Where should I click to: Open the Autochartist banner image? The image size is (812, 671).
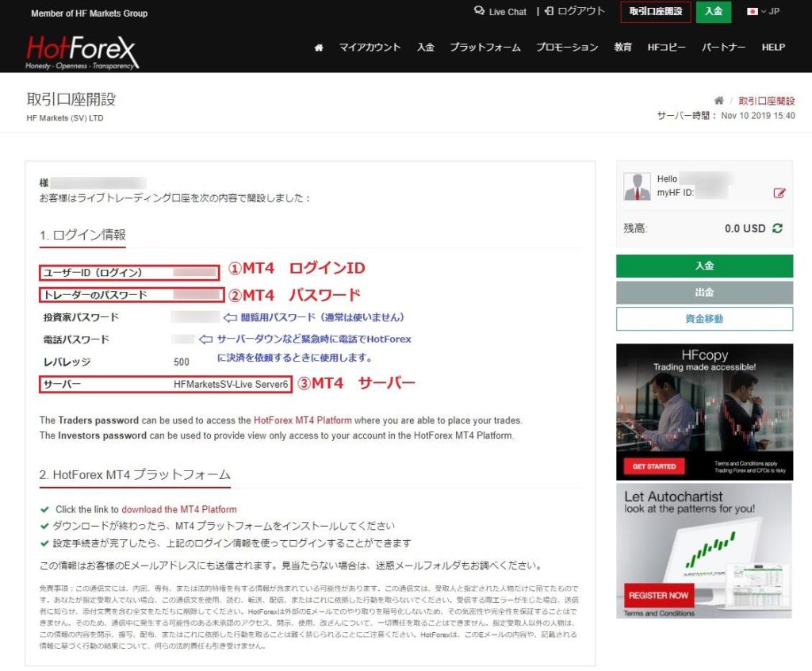(x=704, y=550)
